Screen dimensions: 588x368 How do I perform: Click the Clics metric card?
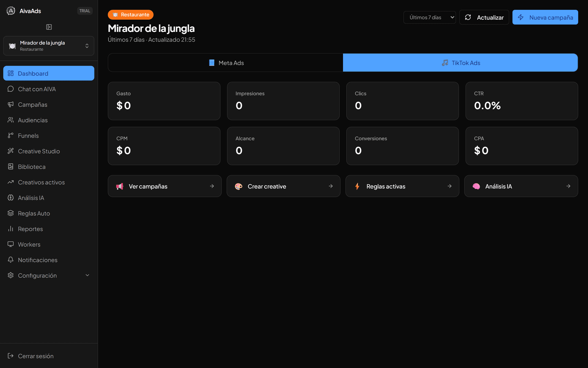402,101
